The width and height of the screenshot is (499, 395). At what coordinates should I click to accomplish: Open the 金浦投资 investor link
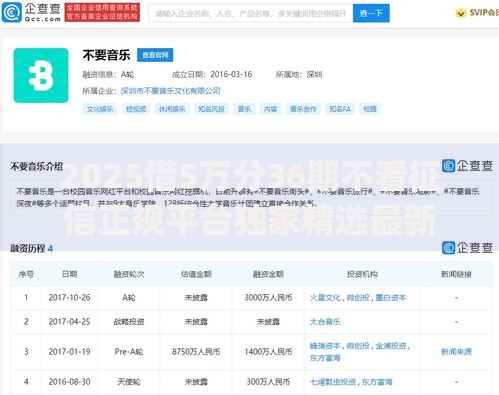tap(391, 346)
